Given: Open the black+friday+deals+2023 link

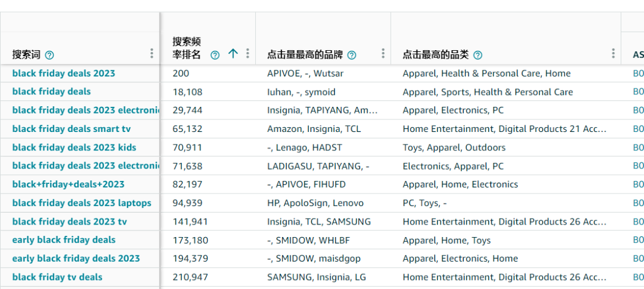Looking at the screenshot, I should pyautogui.click(x=68, y=185).
